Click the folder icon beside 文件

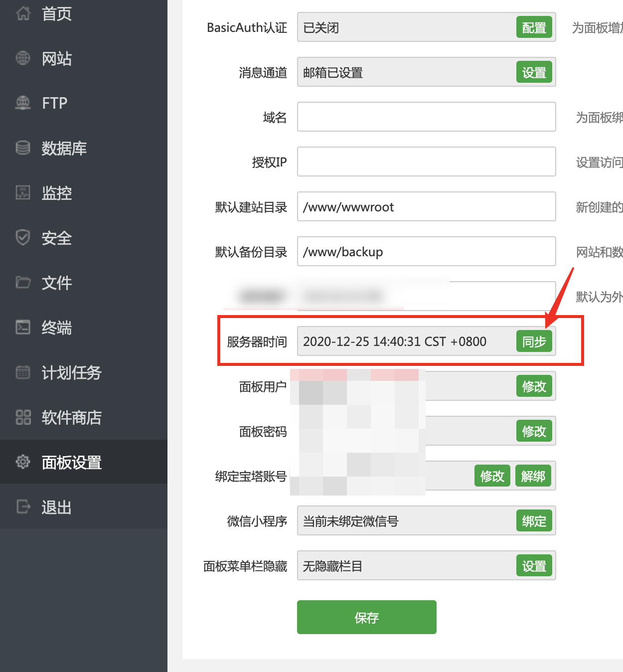pos(23,283)
